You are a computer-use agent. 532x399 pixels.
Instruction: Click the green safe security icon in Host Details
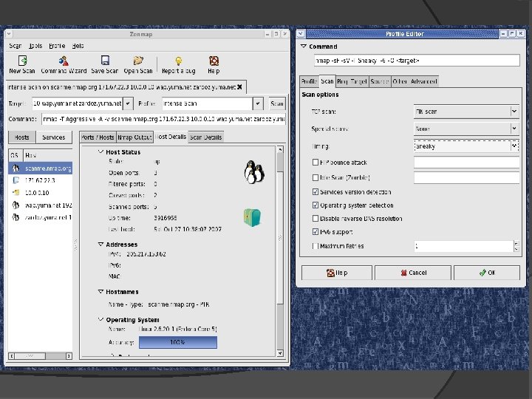coord(252,217)
